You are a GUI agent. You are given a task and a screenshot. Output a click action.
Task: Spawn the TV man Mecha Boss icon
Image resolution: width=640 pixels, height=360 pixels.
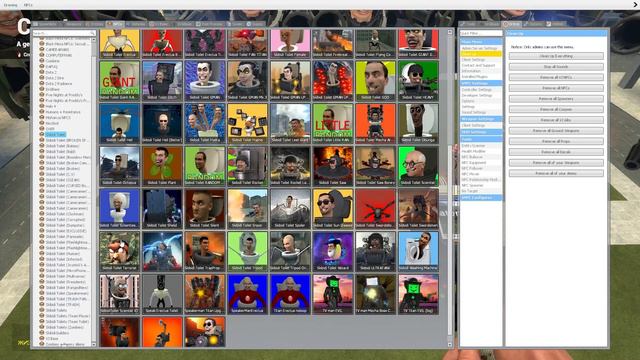(375, 294)
